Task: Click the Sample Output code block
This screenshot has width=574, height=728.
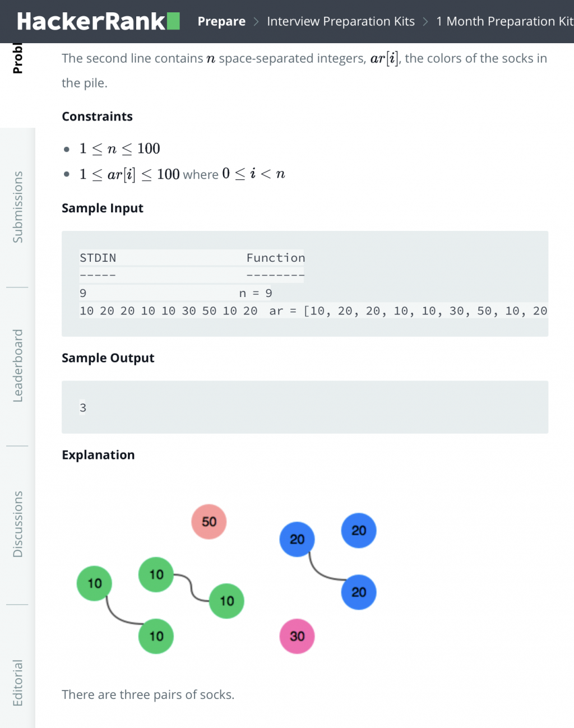Action: click(x=304, y=407)
